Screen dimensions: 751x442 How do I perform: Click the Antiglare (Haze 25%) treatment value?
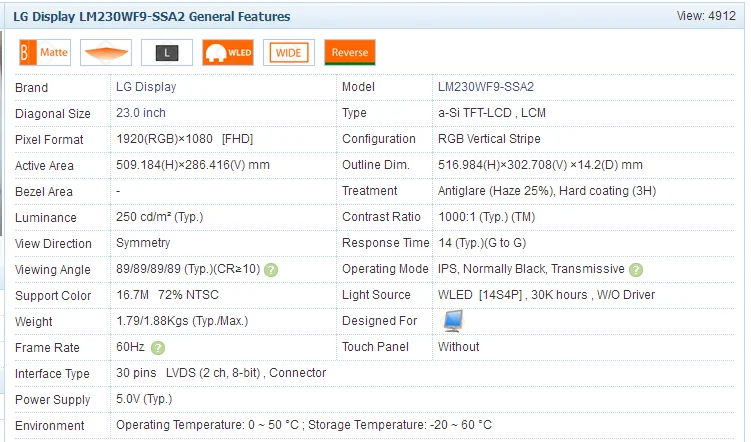click(x=547, y=191)
